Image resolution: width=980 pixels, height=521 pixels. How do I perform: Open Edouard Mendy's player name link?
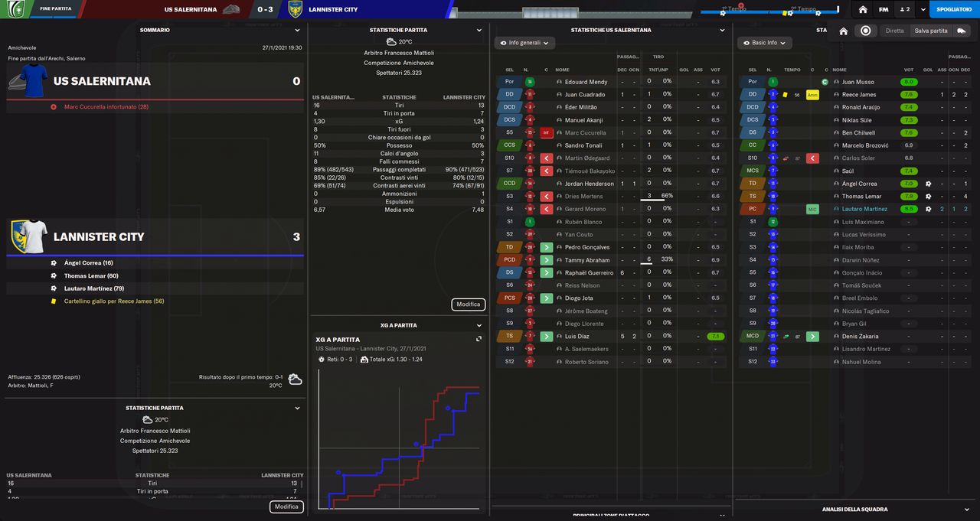(x=586, y=82)
